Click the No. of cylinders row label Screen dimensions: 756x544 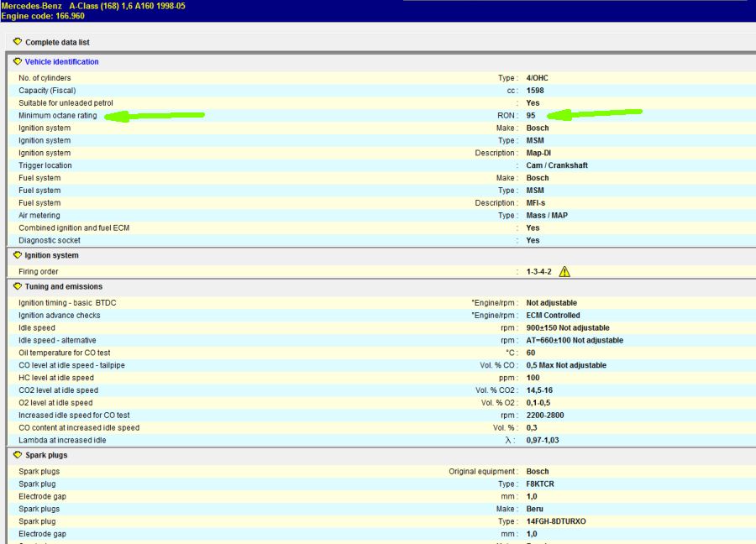pos(45,78)
